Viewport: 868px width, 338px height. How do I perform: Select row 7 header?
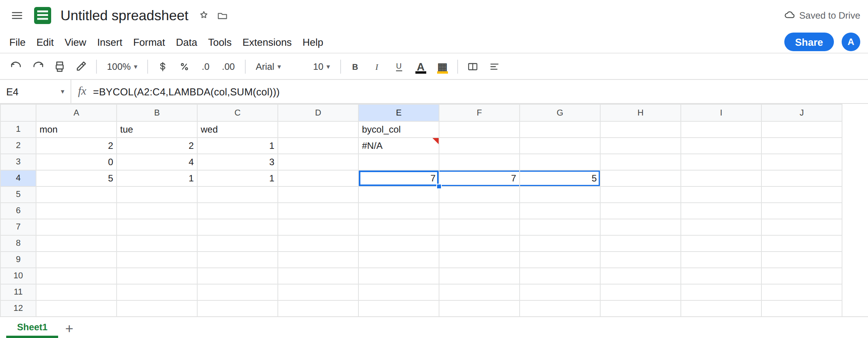18,227
